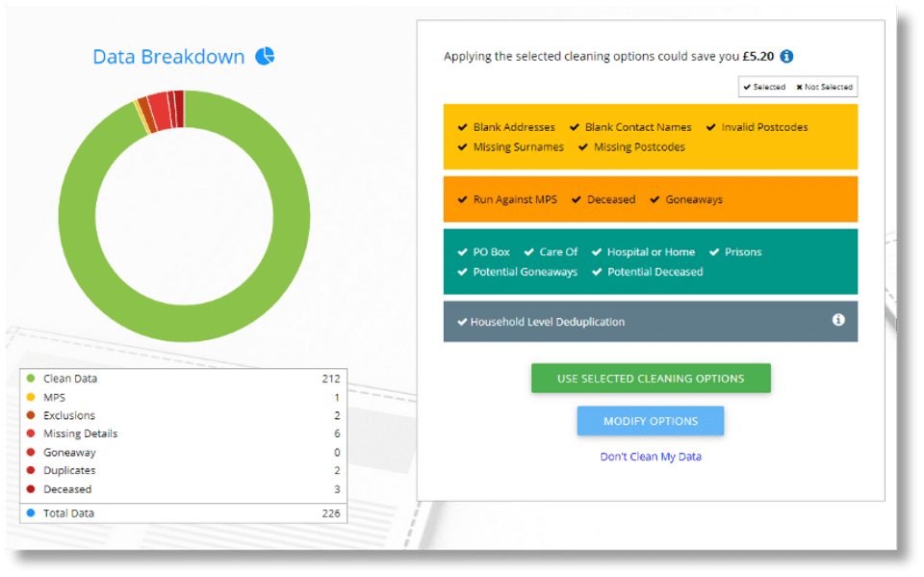Click the Clean Data count 212
Viewport: 924px width, 577px height.
pyautogui.click(x=330, y=379)
